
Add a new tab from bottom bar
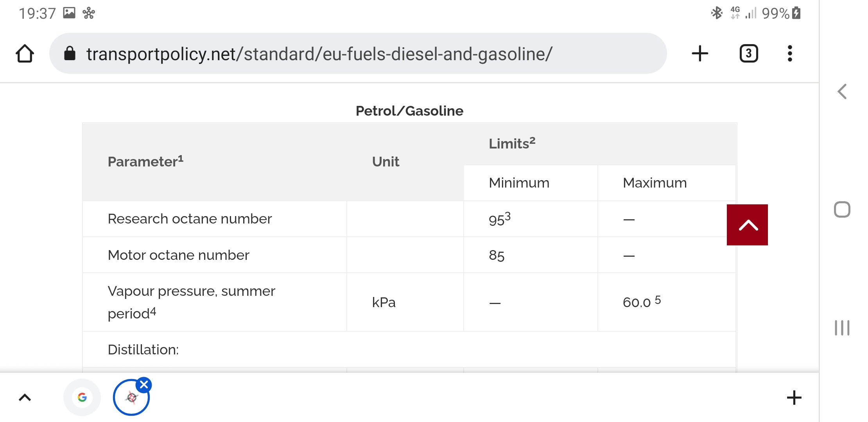(794, 398)
